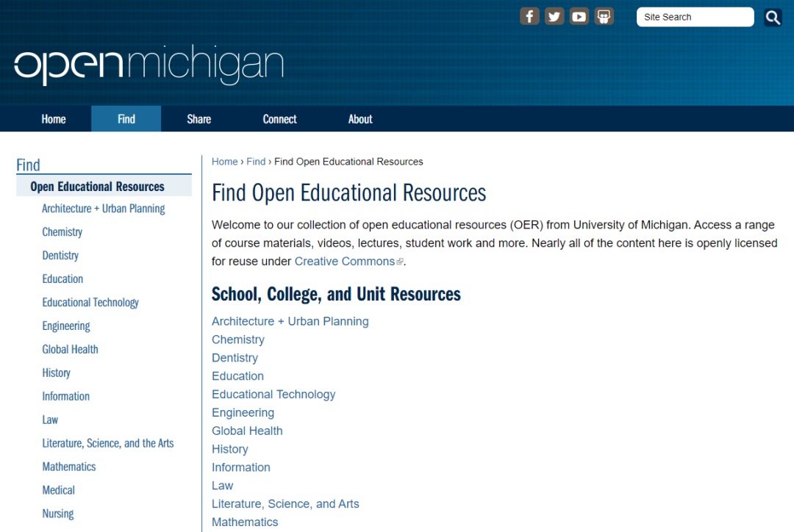Open the Connect nav tab
Image resolution: width=794 pixels, height=532 pixels.
click(279, 119)
